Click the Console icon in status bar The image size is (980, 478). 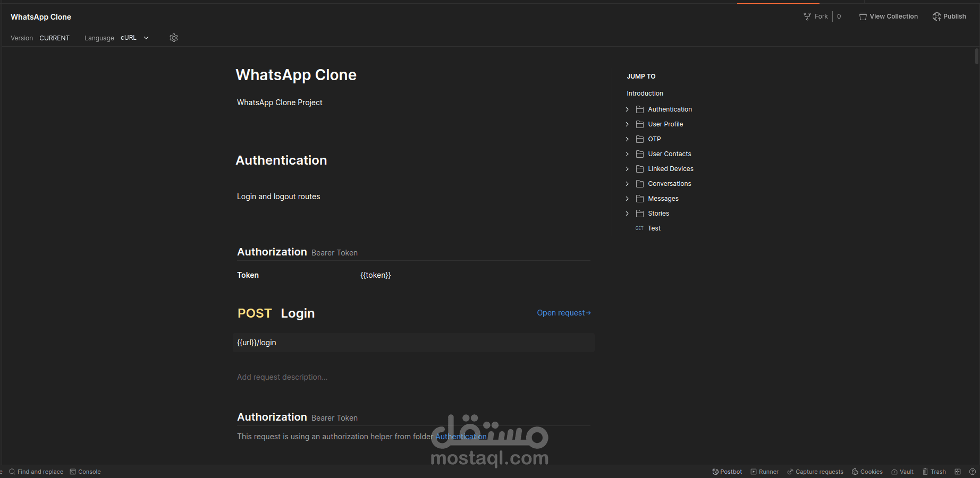(x=73, y=472)
